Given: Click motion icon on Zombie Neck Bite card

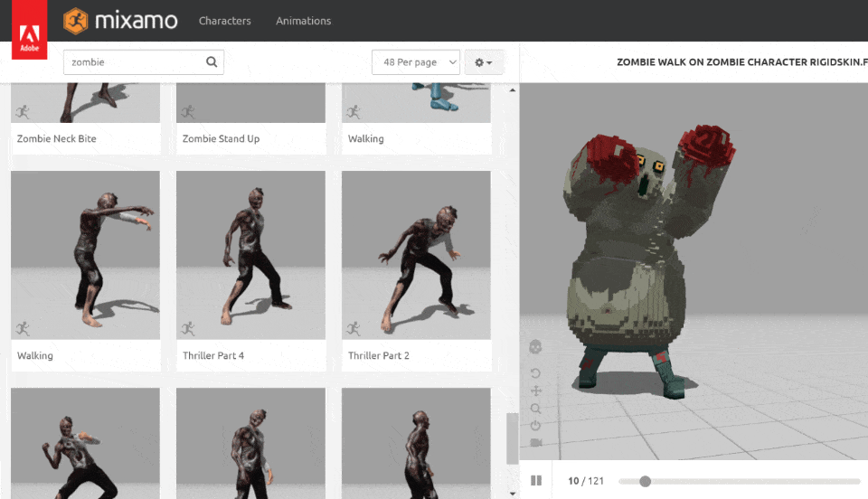Looking at the screenshot, I should [x=23, y=112].
